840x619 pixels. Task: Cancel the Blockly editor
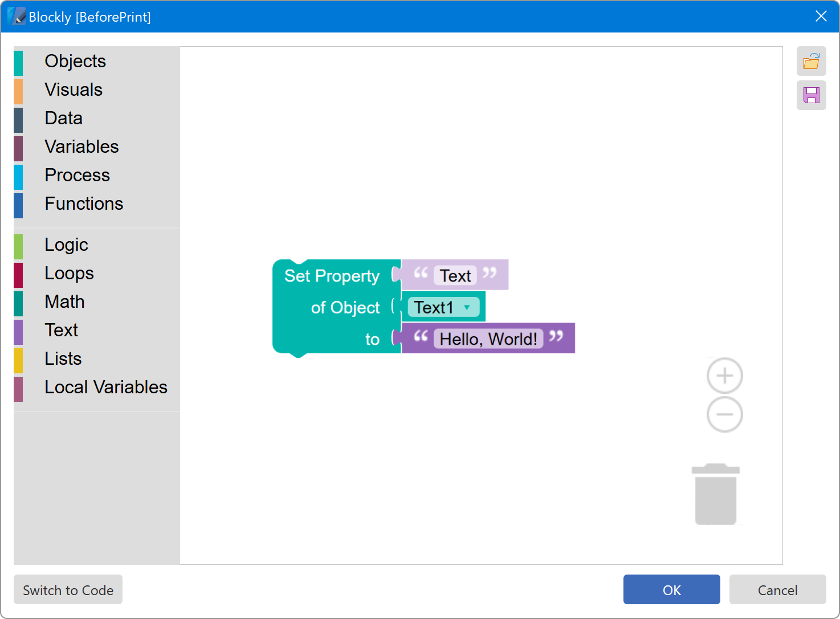pyautogui.click(x=777, y=589)
